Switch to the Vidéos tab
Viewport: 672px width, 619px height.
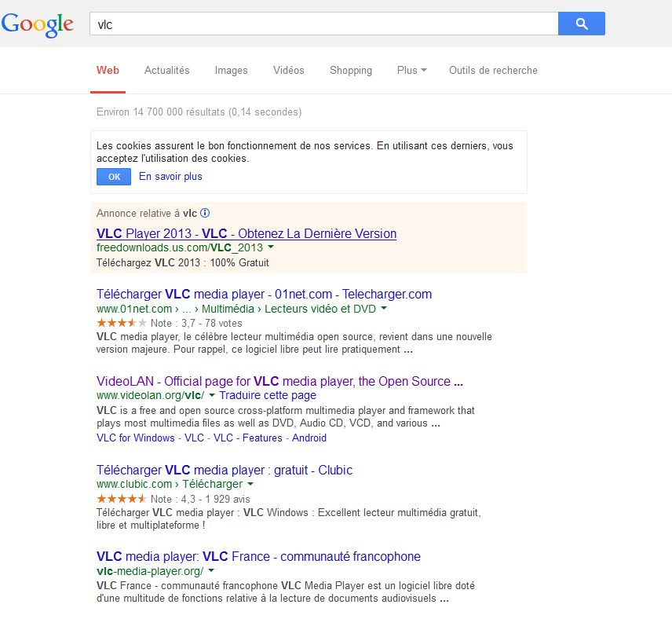click(x=288, y=71)
